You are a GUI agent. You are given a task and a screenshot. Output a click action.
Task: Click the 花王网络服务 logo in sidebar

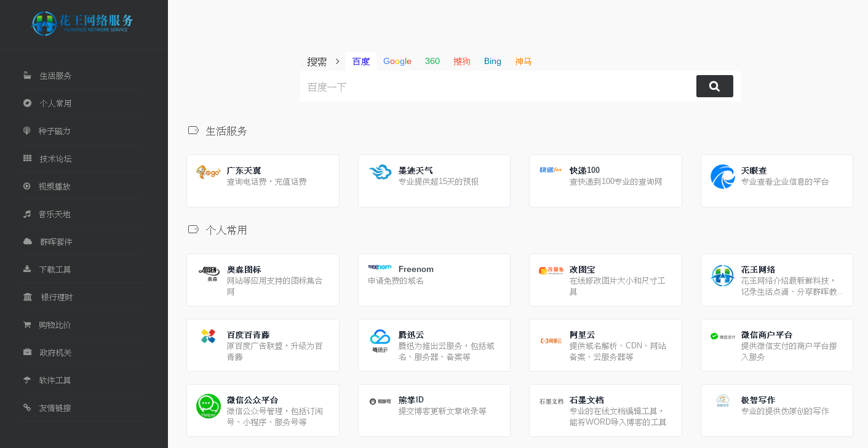[82, 23]
